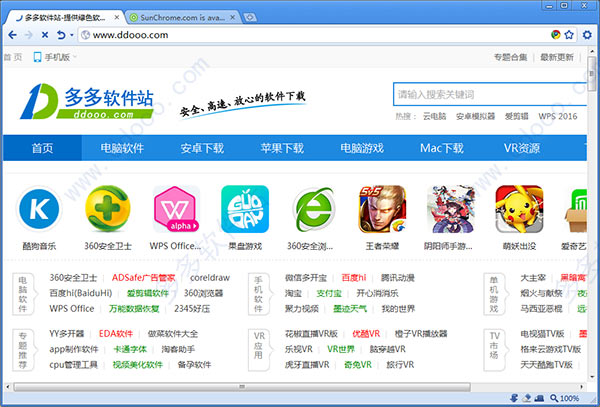
Task: Open the 电脑软件 navigation item
Action: 122,148
